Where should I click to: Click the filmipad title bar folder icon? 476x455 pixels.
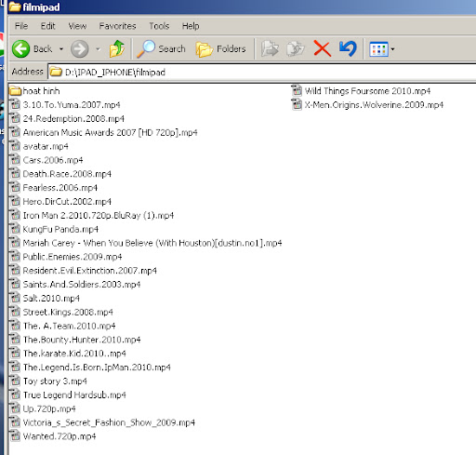click(x=15, y=7)
